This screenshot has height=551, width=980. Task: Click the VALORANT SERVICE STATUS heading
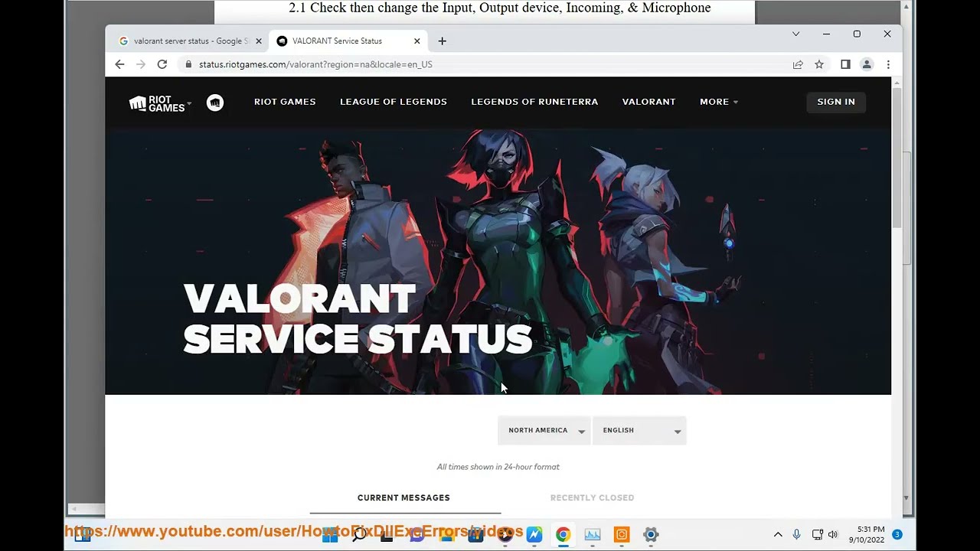pos(358,318)
